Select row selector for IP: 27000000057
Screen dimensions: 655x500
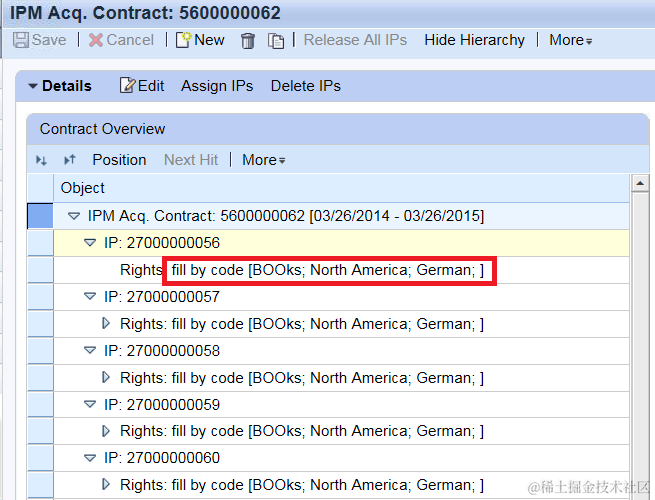[41, 297]
